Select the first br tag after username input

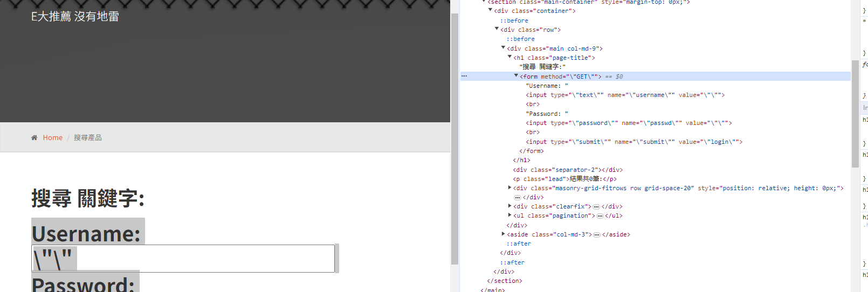point(533,105)
